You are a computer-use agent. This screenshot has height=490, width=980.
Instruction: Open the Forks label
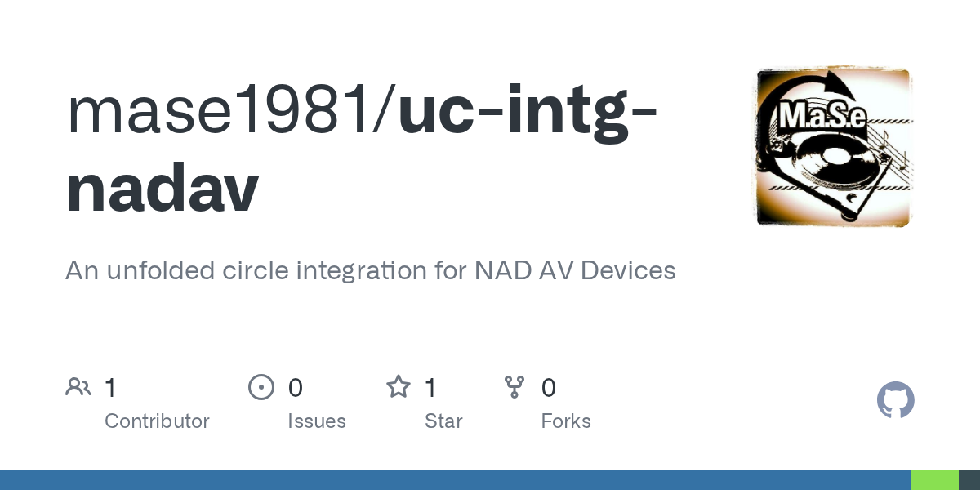pyautogui.click(x=566, y=421)
